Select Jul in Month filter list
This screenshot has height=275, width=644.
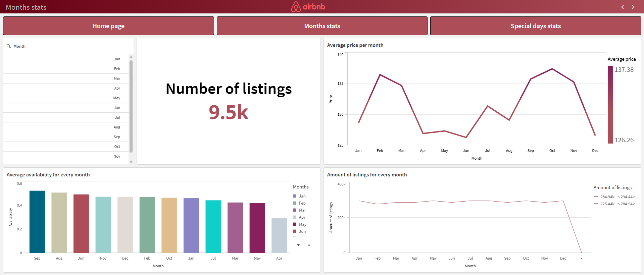tap(66, 117)
